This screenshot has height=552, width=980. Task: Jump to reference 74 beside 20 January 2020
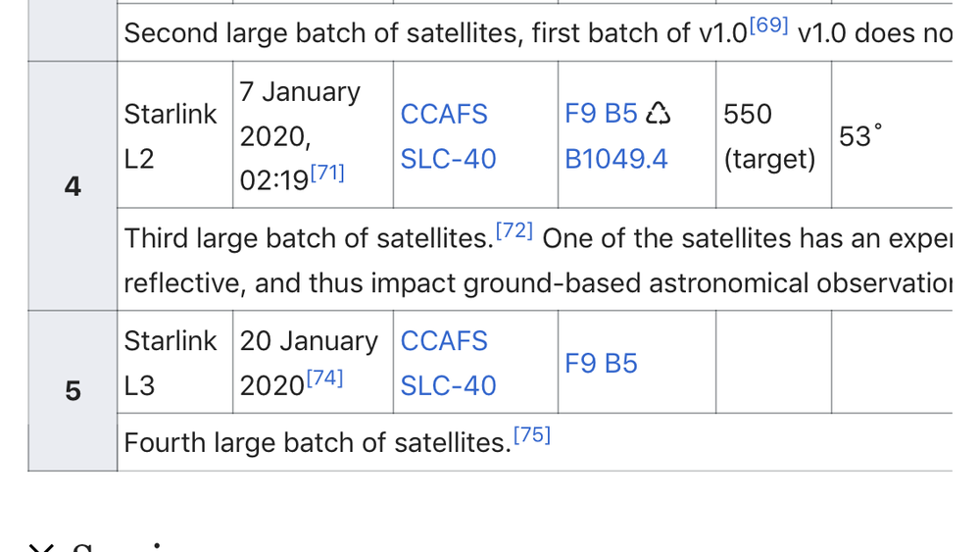click(x=325, y=378)
